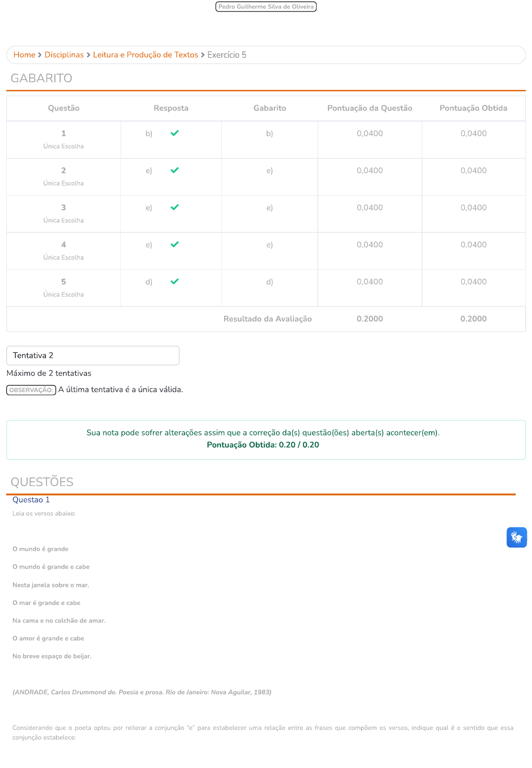Open Disciplinas breadcrumb link
The image size is (532, 768).
[x=64, y=55]
